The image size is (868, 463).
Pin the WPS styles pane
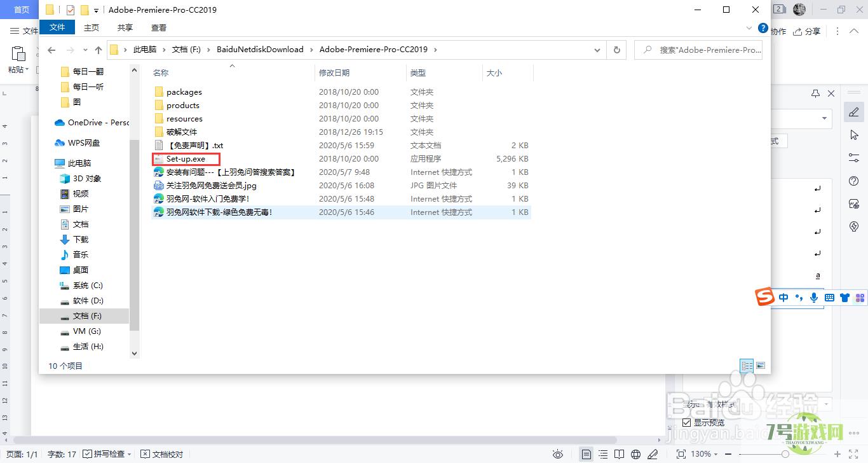point(816,93)
